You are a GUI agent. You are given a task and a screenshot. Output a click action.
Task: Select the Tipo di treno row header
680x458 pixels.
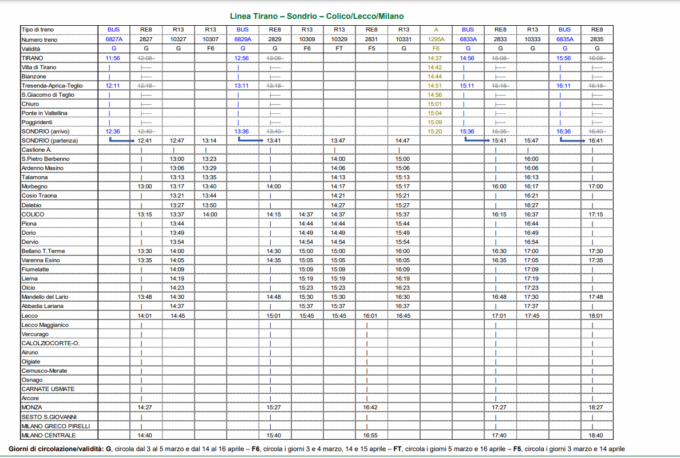point(39,31)
